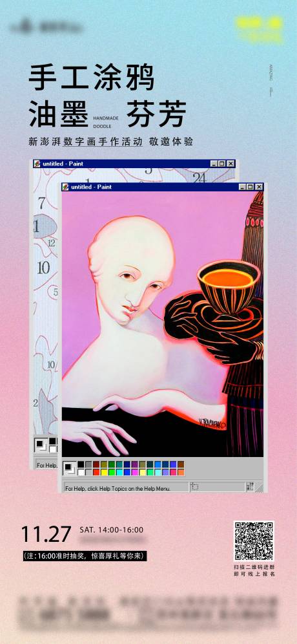Click the Paint app icon in front window title bar
The width and height of the screenshot is (297, 644).
tap(66, 188)
